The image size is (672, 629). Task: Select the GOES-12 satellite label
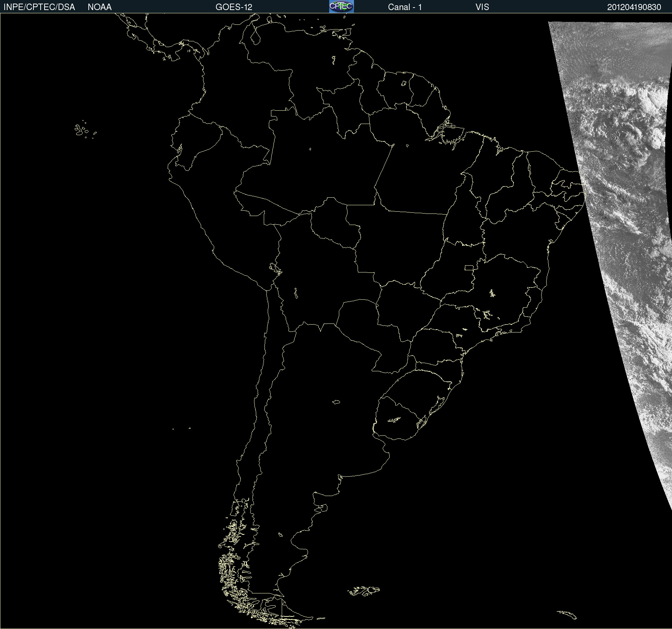click(x=234, y=7)
